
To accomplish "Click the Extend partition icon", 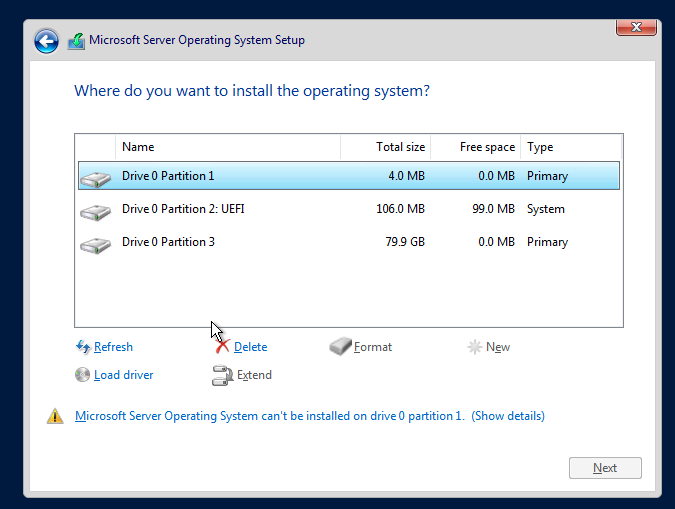I will point(222,375).
